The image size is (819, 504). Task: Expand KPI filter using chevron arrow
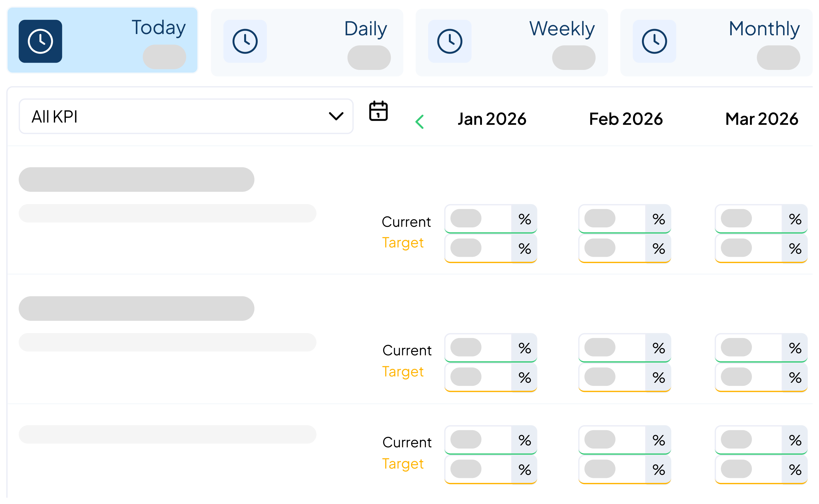pos(336,116)
